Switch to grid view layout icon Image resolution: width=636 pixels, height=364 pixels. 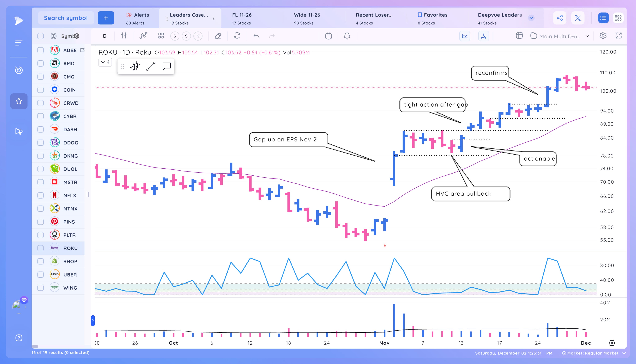coord(618,18)
